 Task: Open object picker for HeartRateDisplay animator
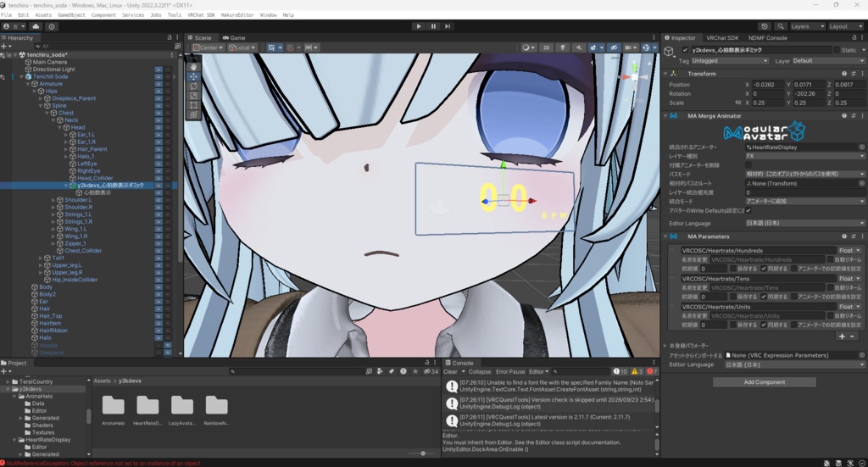861,147
